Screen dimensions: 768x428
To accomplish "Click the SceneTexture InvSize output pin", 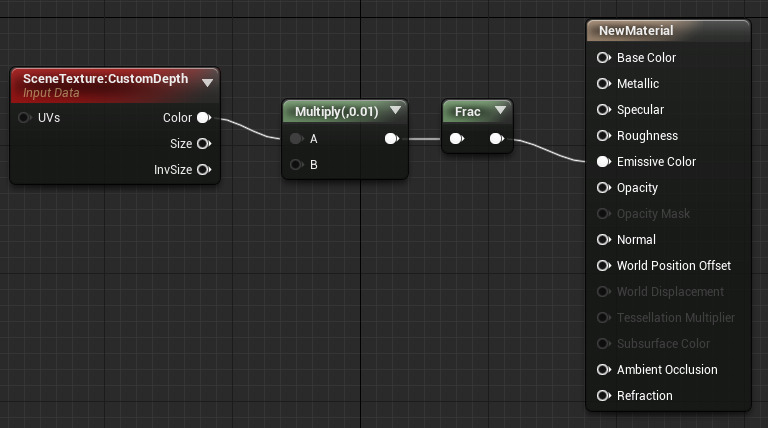I will [204, 169].
